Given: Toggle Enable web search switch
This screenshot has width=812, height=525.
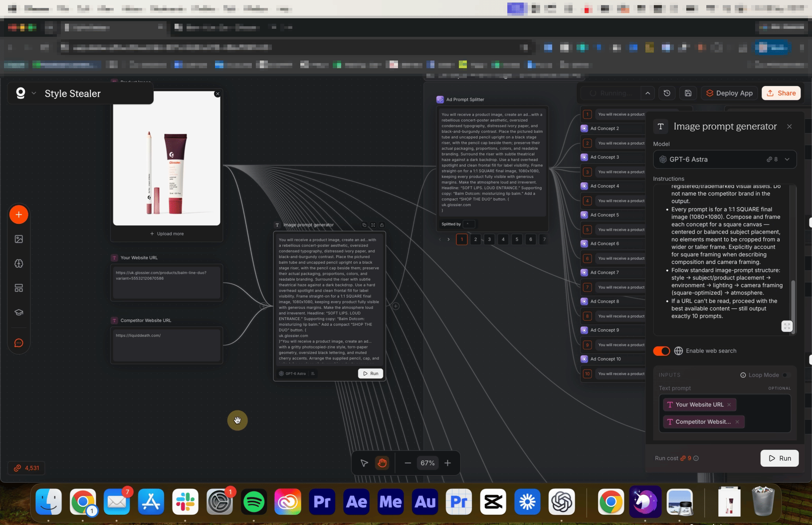Looking at the screenshot, I should point(661,351).
